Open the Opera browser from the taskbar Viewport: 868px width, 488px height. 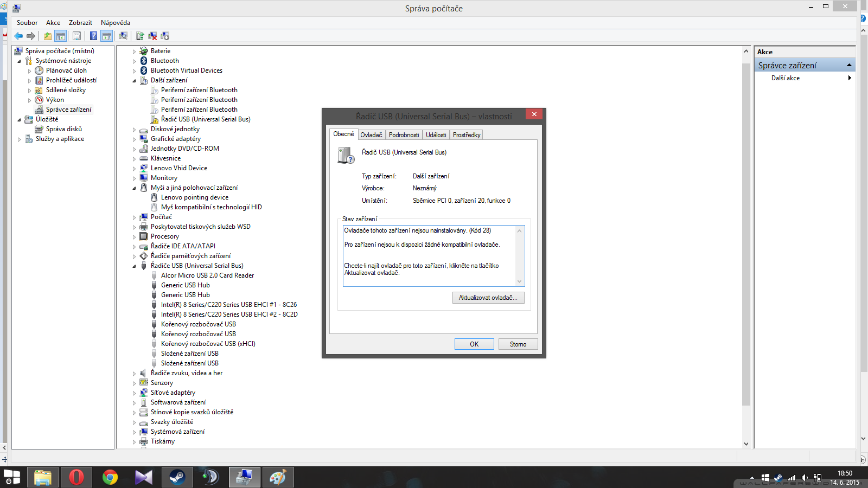coord(76,477)
